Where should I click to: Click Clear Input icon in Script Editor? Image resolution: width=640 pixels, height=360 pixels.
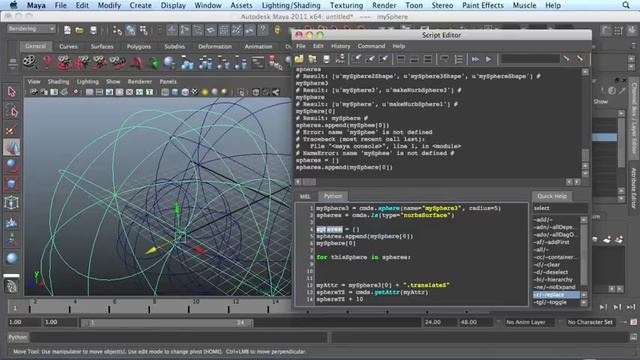coord(370,59)
